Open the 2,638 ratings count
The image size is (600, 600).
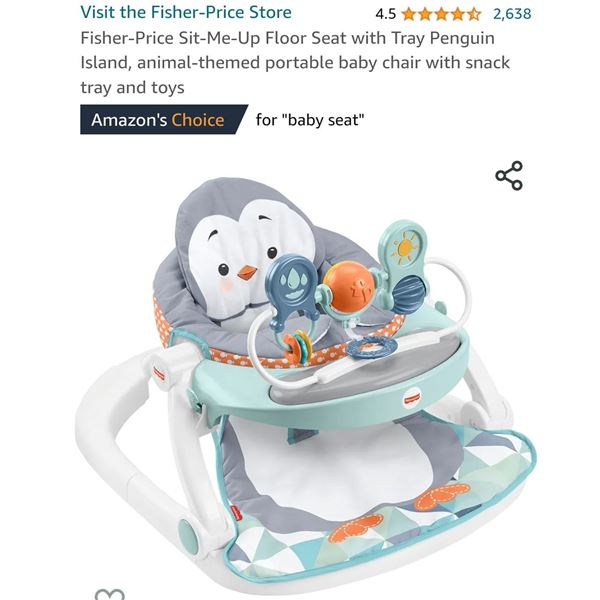(x=512, y=14)
